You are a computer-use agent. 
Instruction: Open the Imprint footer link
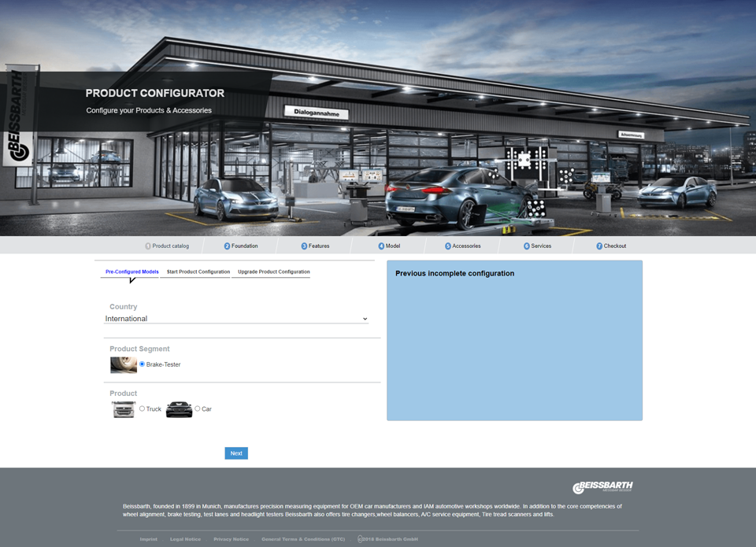149,539
